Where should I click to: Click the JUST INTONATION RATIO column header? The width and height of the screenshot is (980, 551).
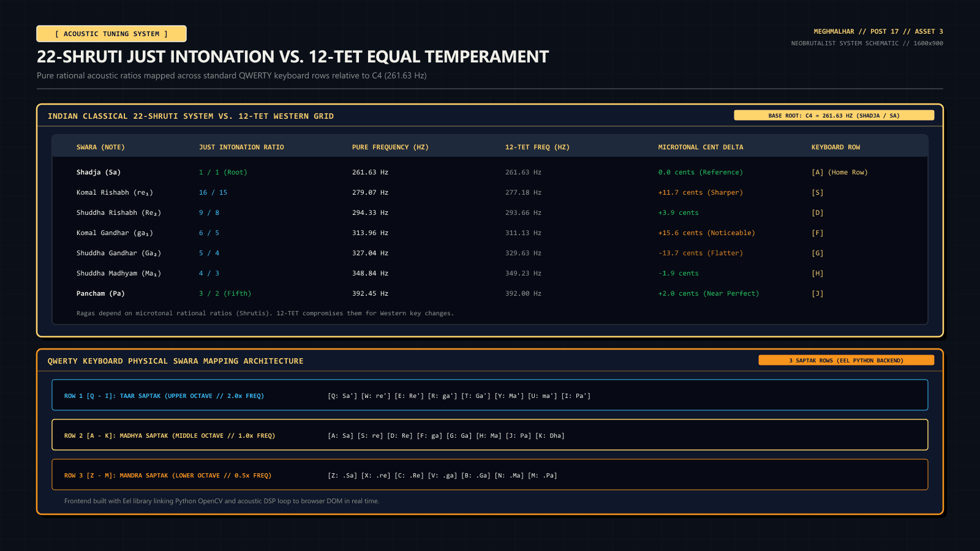pos(241,147)
